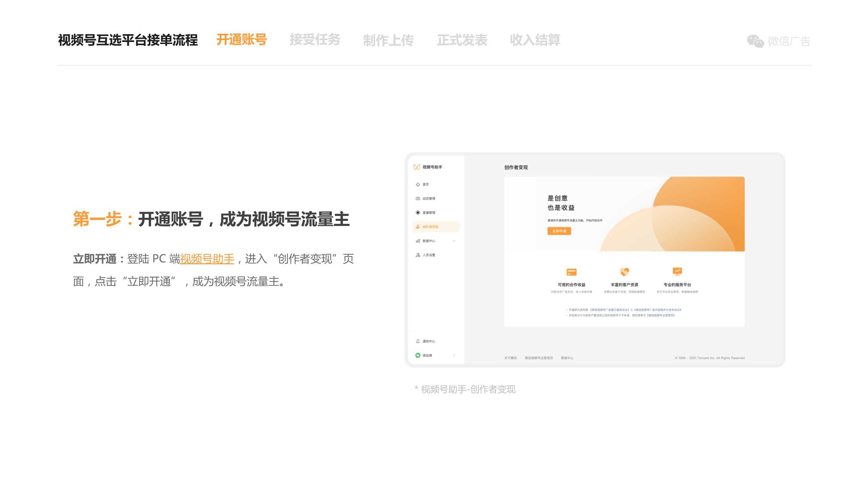Click the 首页 home icon in sidebar
This screenshot has width=868, height=488.
tap(418, 184)
